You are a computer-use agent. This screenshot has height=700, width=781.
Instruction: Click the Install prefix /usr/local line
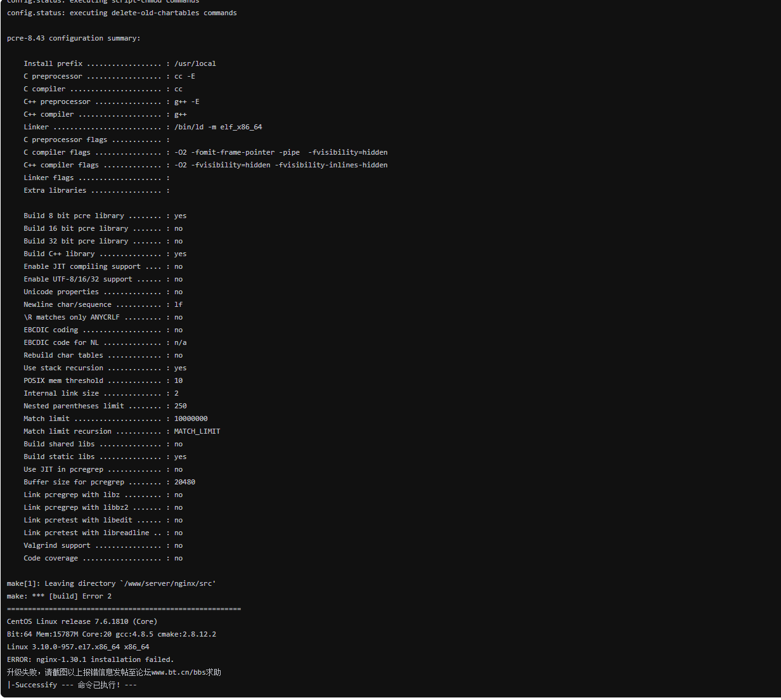120,63
